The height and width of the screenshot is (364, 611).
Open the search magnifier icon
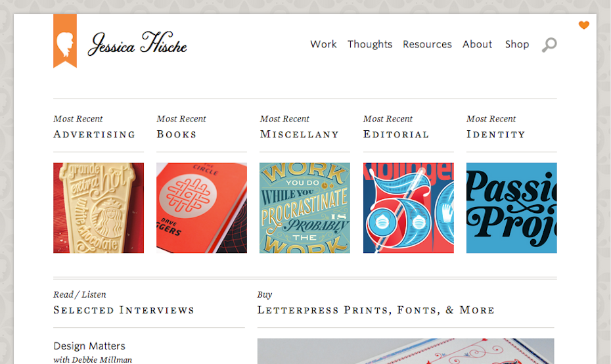pyautogui.click(x=549, y=45)
